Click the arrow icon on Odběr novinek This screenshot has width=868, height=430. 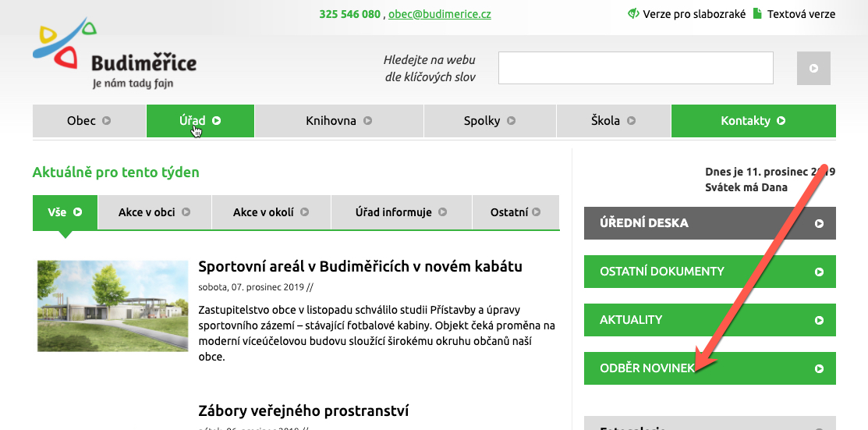coord(819,368)
